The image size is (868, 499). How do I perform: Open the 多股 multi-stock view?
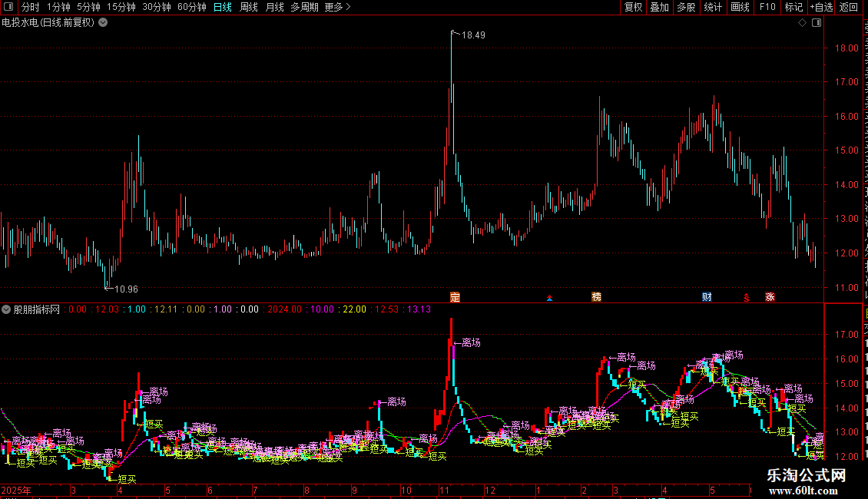(x=687, y=7)
